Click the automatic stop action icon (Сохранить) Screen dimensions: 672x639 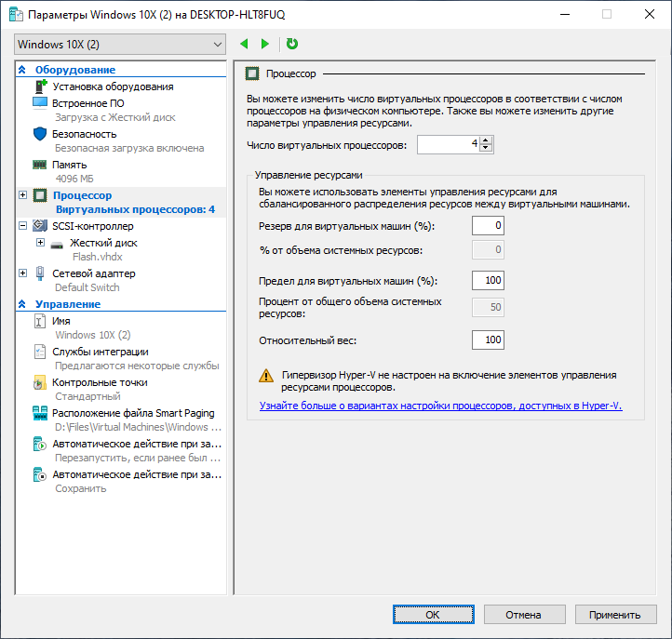tap(39, 475)
